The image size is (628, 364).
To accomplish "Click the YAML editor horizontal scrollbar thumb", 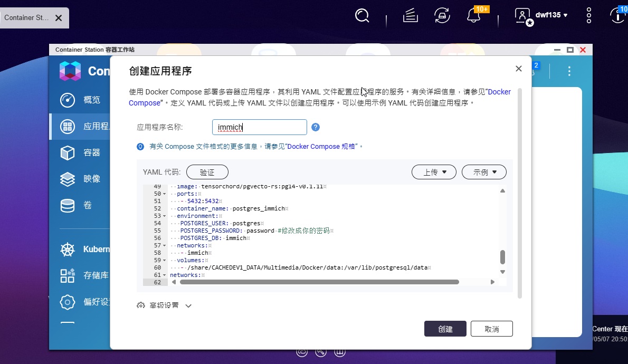I will (x=320, y=282).
